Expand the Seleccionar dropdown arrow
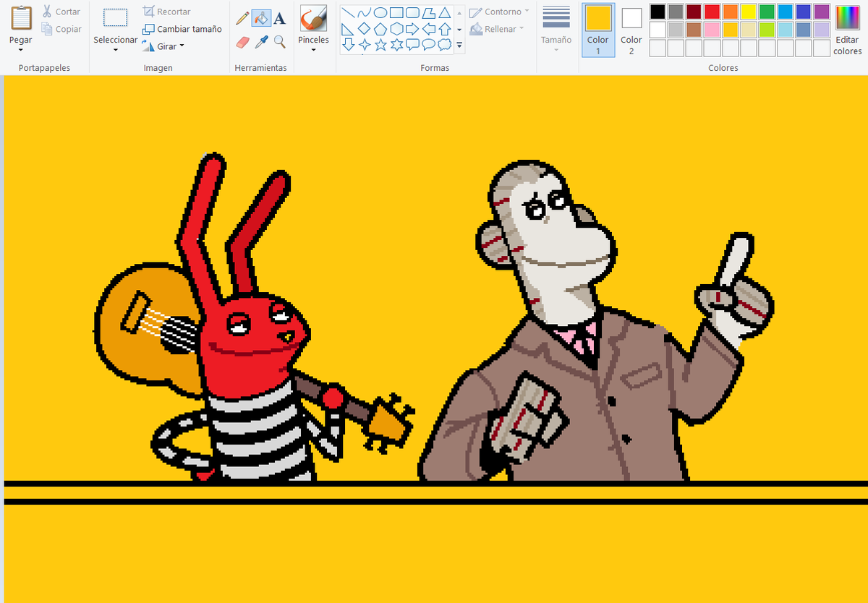The height and width of the screenshot is (603, 868). point(116,50)
